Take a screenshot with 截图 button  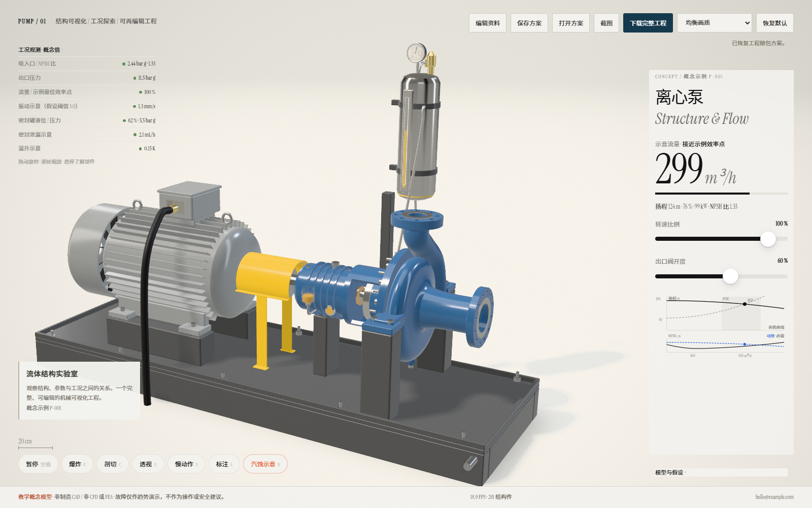pyautogui.click(x=606, y=23)
